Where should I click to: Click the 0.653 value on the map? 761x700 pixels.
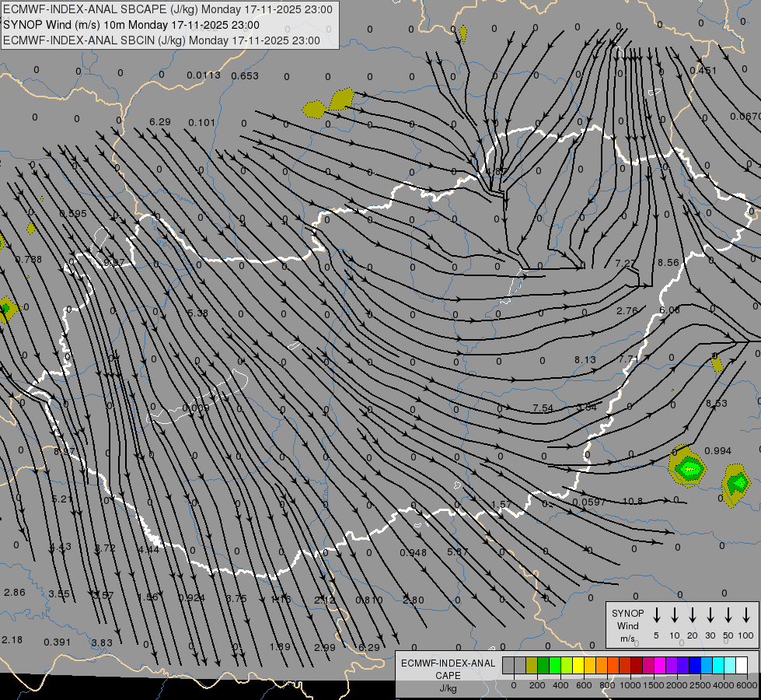[x=245, y=75]
